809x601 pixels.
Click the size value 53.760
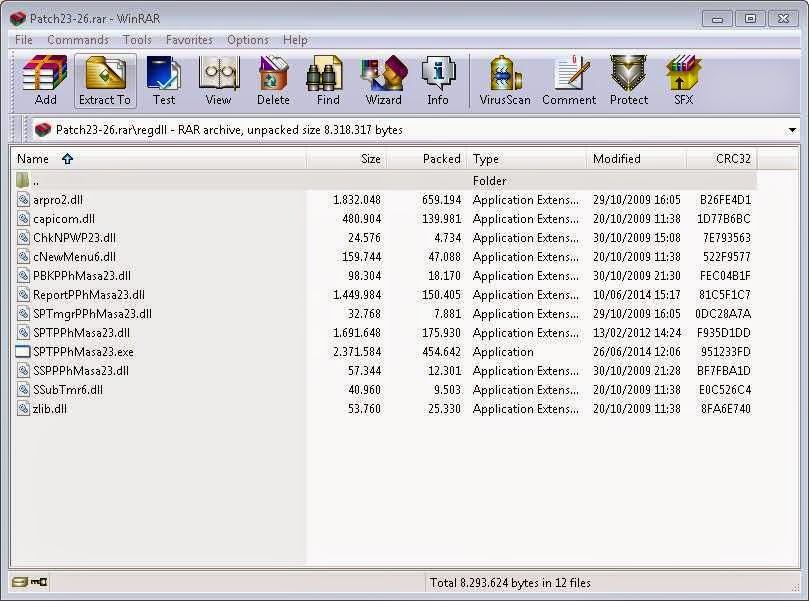click(364, 409)
